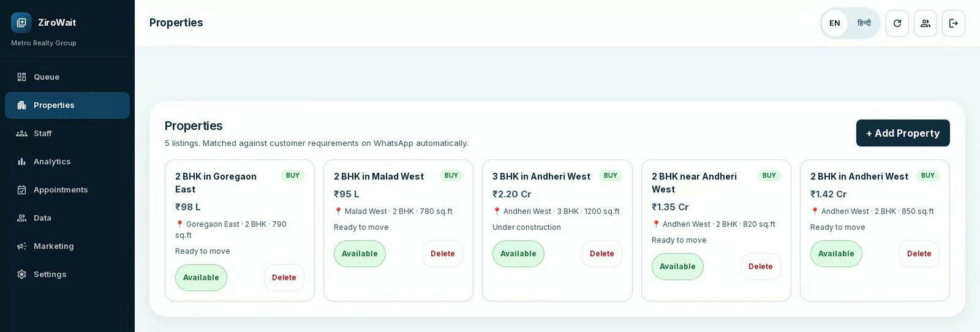This screenshot has height=332, width=980.
Task: Toggle Available status on Malad West listing
Action: (360, 254)
